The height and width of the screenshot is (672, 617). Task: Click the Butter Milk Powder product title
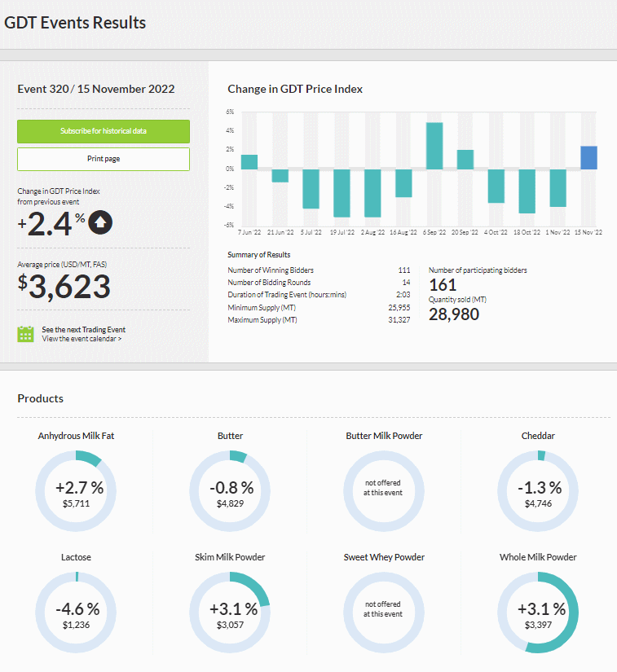click(x=384, y=436)
